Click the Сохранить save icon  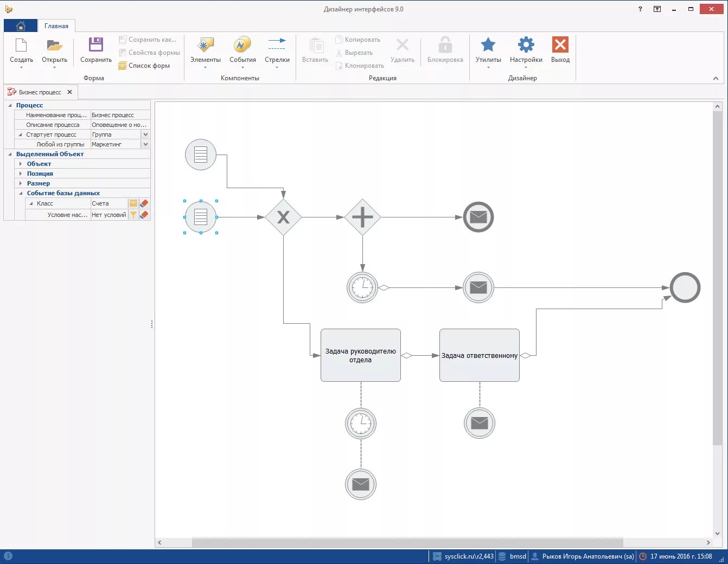point(95,52)
